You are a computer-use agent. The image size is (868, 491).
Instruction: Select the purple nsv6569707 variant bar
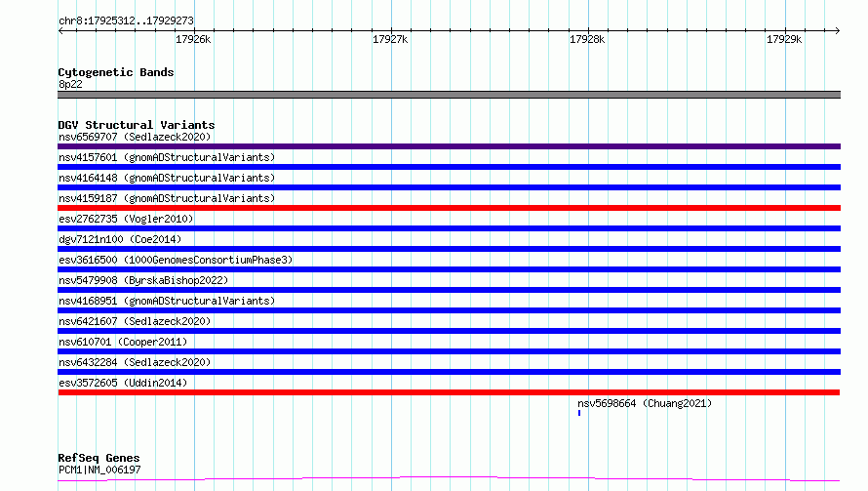[x=449, y=146]
